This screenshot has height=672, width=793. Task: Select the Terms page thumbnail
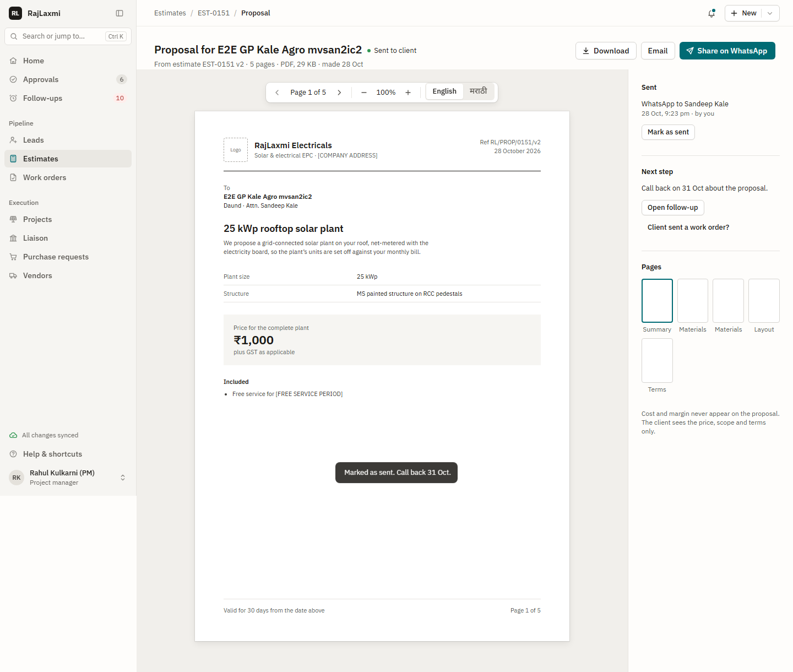657,360
